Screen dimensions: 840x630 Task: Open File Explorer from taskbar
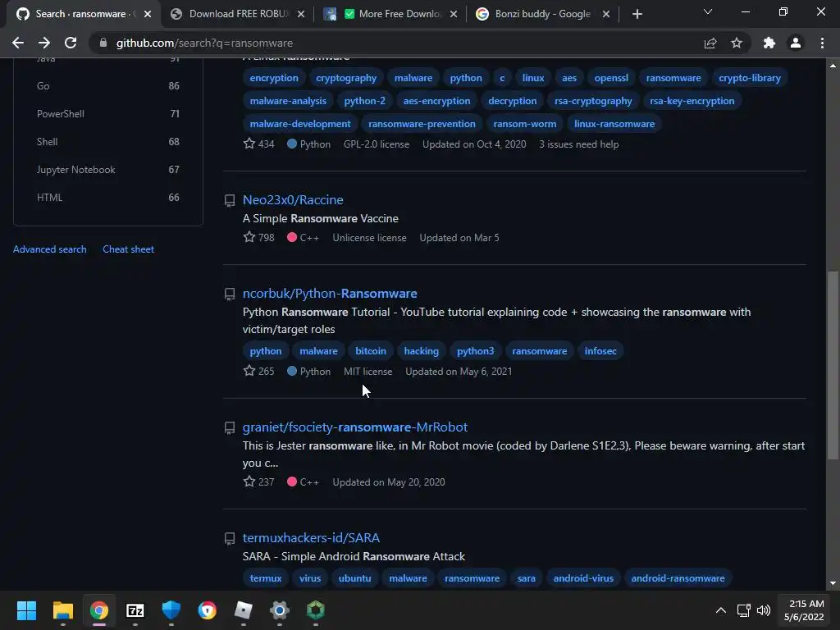62,610
